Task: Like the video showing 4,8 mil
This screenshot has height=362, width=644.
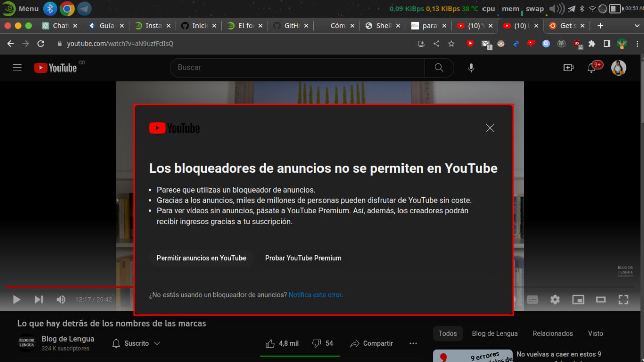Action: (x=282, y=343)
